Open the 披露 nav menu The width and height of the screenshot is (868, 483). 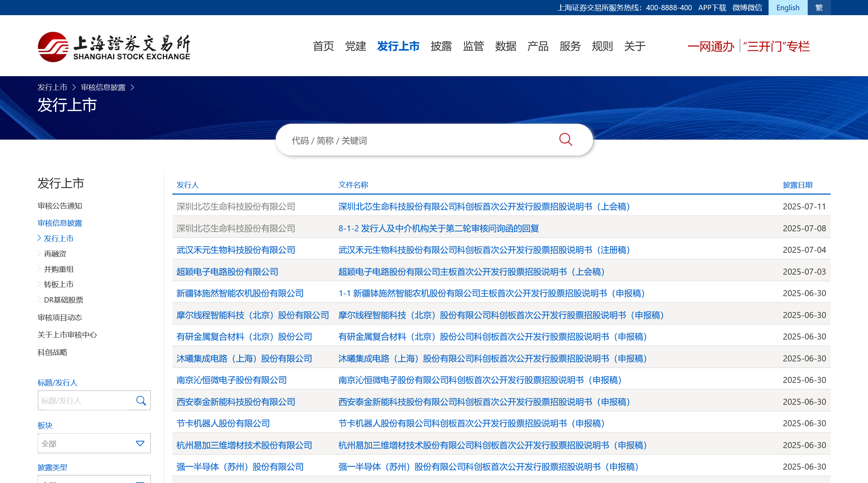click(441, 46)
